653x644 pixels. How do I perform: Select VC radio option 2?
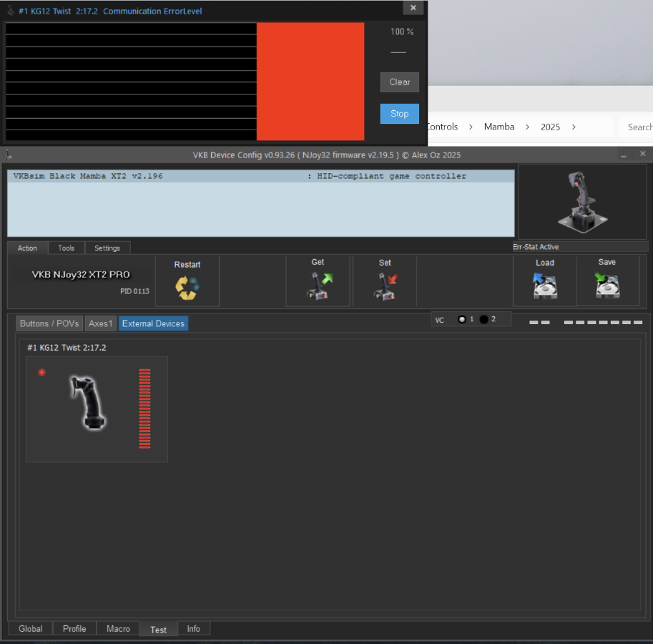click(483, 320)
